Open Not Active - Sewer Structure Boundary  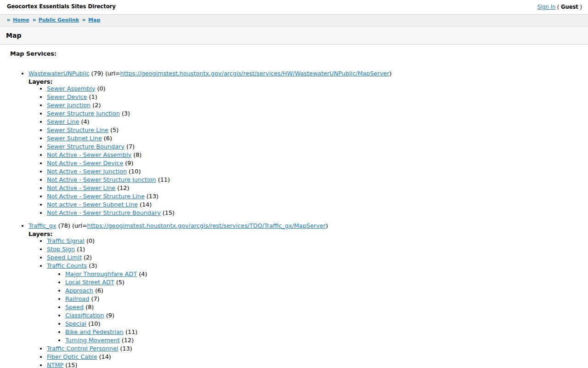click(104, 213)
